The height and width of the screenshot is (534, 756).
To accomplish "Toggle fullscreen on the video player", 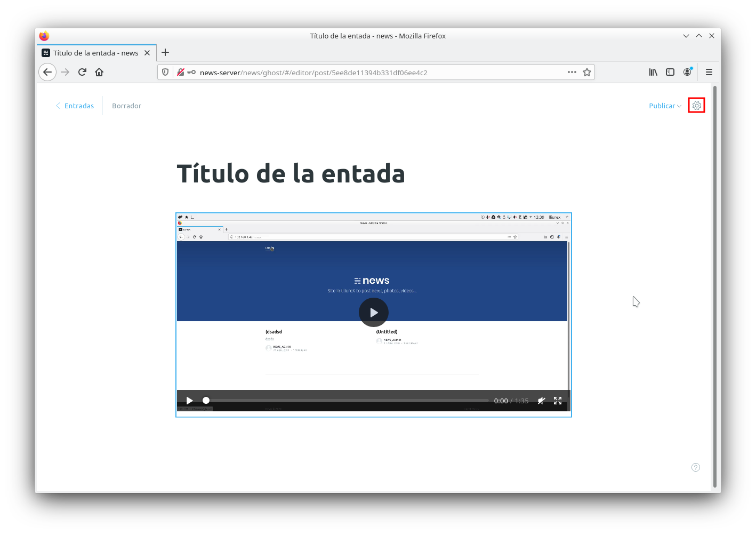I will tap(558, 401).
